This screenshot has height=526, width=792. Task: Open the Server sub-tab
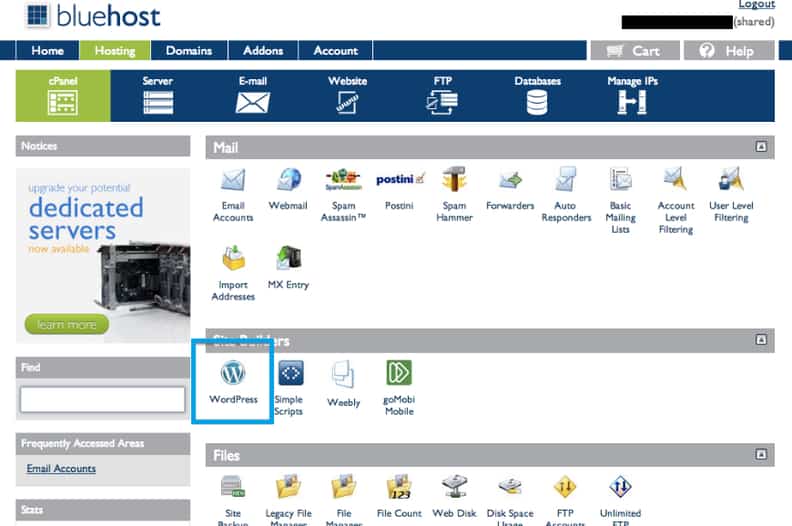click(x=158, y=95)
